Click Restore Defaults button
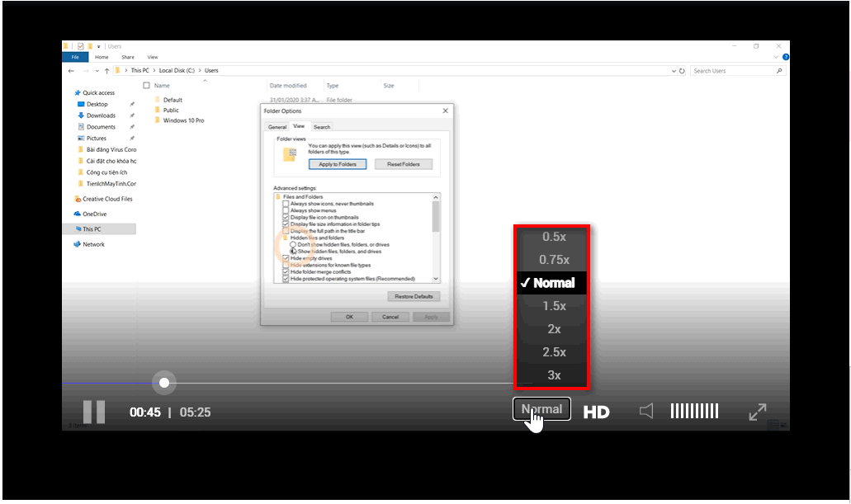 point(414,296)
